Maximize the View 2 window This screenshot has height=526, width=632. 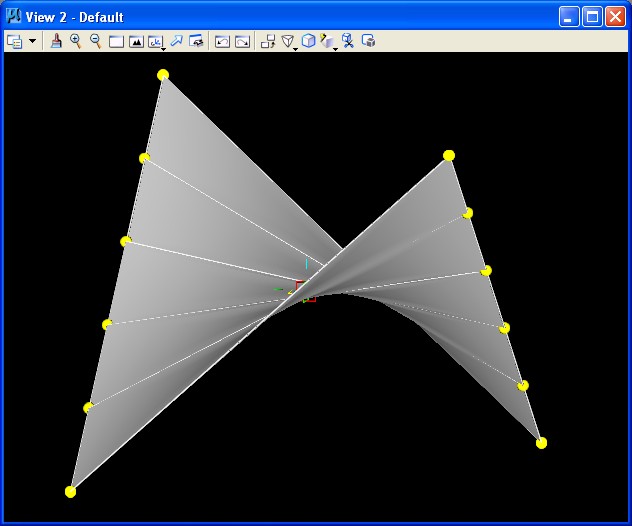click(592, 17)
